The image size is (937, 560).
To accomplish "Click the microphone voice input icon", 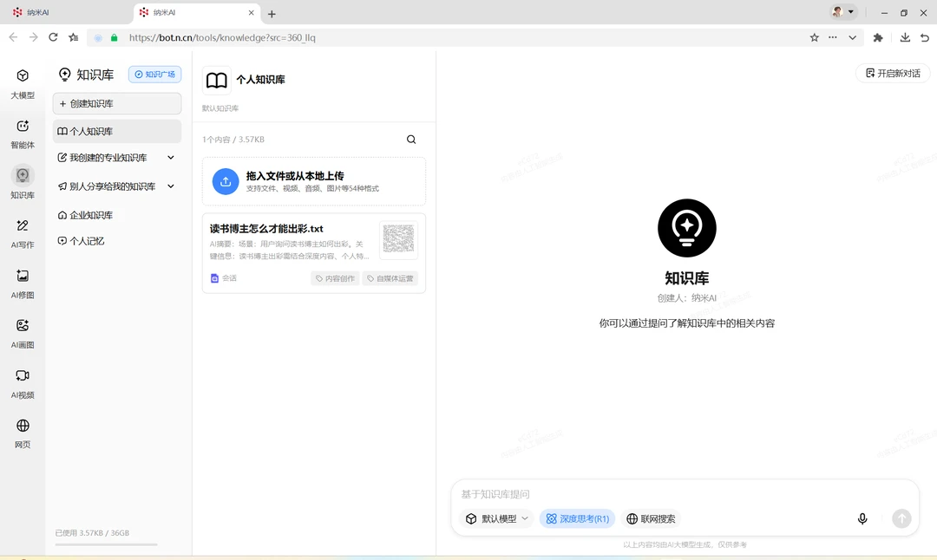I will coord(862,518).
